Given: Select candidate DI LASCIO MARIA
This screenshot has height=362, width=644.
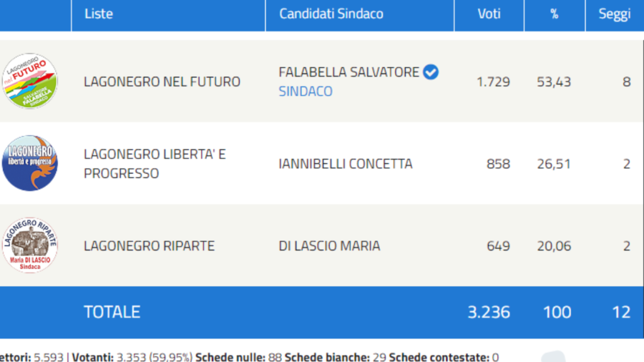Looking at the screenshot, I should (329, 246).
